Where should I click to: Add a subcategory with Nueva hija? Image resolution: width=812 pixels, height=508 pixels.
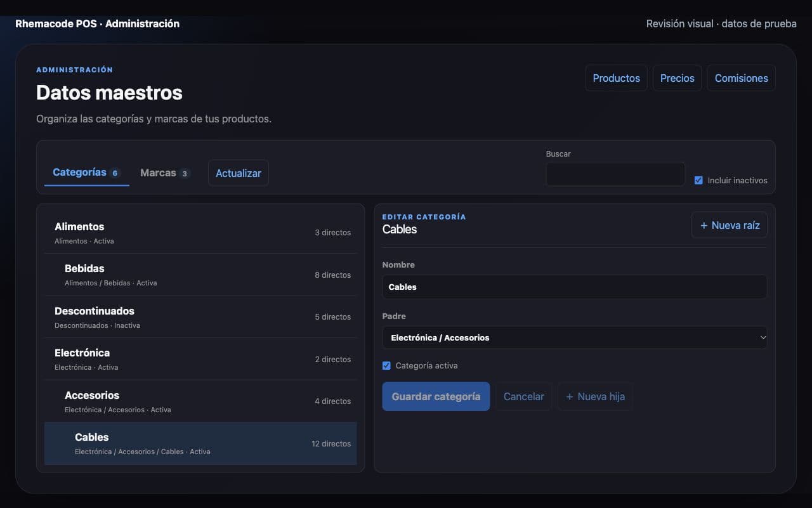click(595, 396)
